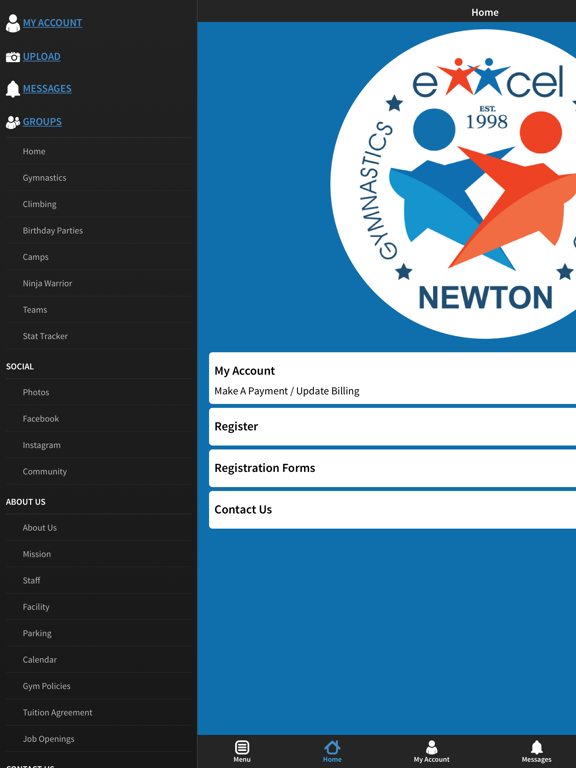
Task: Click the Excel Gymnastics Newton logo
Action: tap(453, 184)
